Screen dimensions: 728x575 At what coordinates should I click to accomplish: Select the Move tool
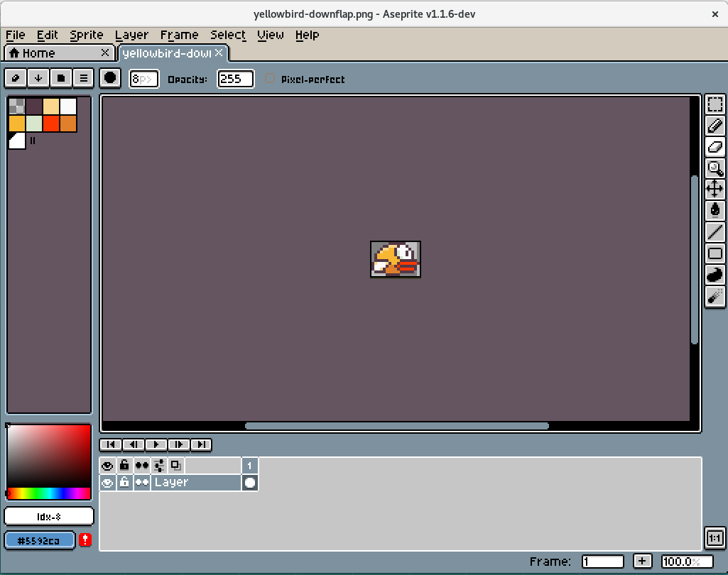click(715, 190)
